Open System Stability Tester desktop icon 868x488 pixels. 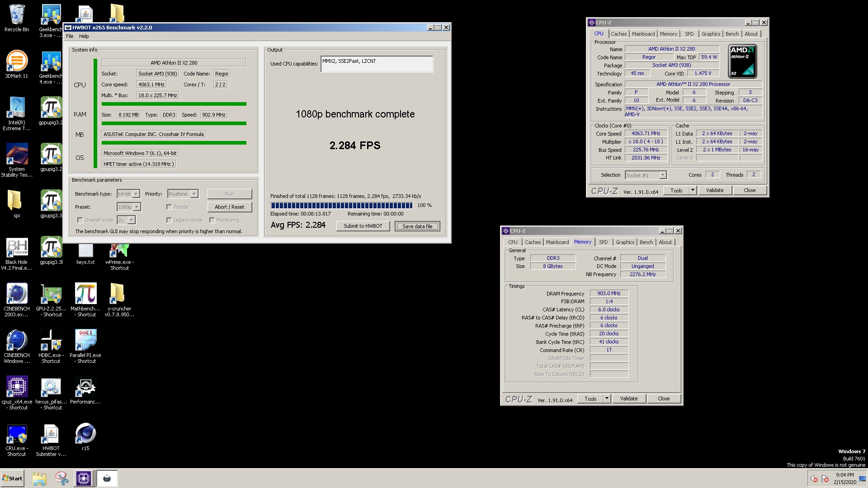pos(17,160)
